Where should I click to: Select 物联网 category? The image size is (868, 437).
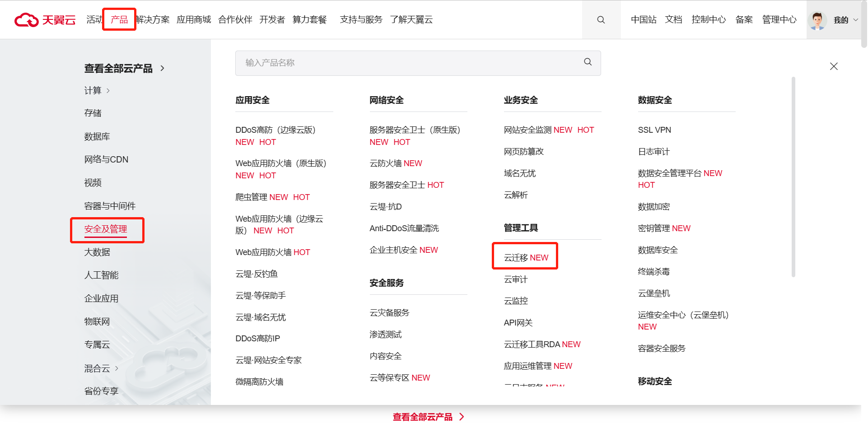[97, 321]
